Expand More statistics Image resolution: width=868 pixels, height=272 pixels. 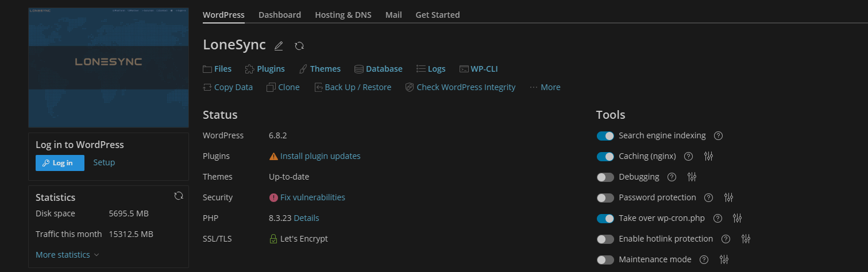67,255
